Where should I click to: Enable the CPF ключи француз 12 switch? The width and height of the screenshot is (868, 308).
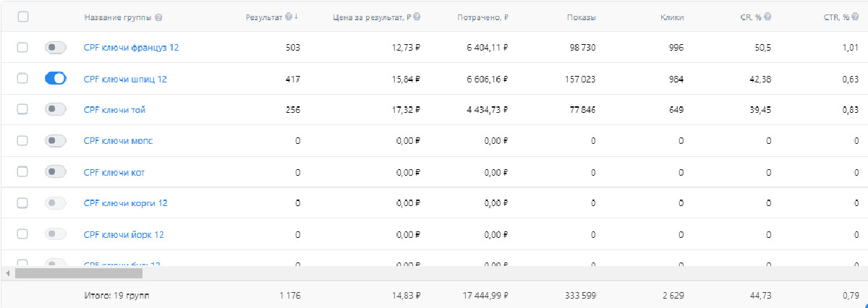pos(55,48)
